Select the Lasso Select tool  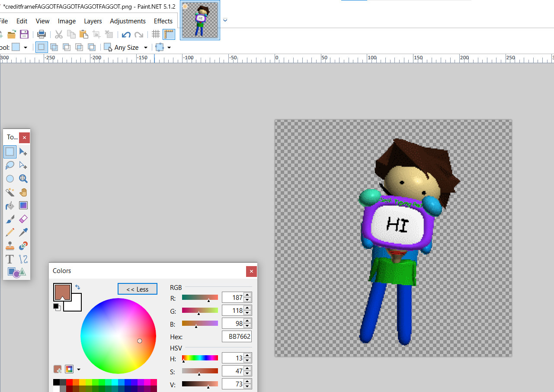click(x=10, y=165)
